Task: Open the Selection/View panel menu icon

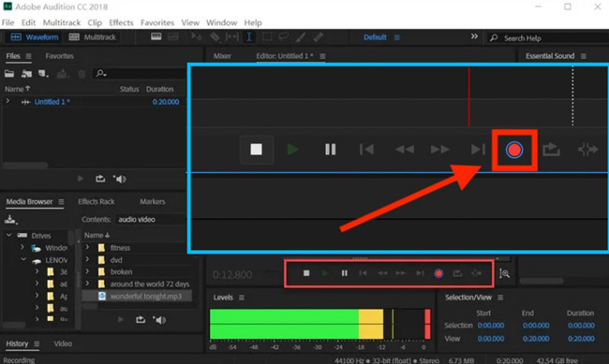Action: click(500, 298)
